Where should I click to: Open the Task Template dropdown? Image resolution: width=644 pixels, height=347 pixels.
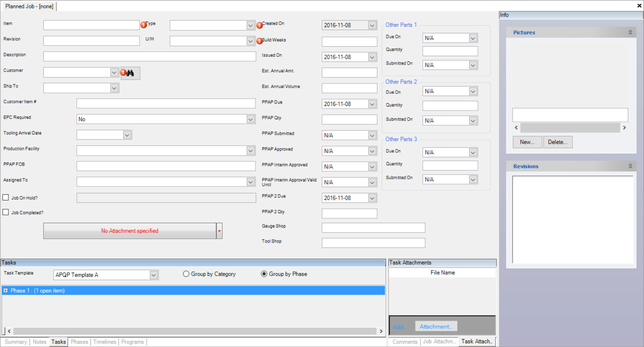point(154,275)
